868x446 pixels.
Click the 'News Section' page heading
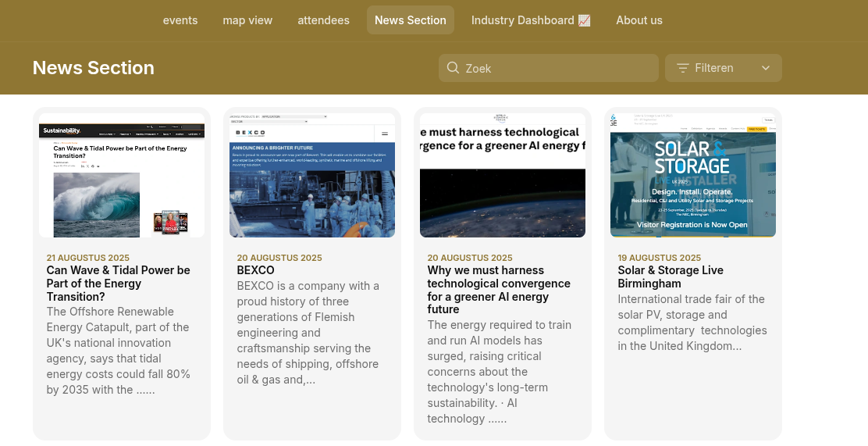tap(94, 68)
